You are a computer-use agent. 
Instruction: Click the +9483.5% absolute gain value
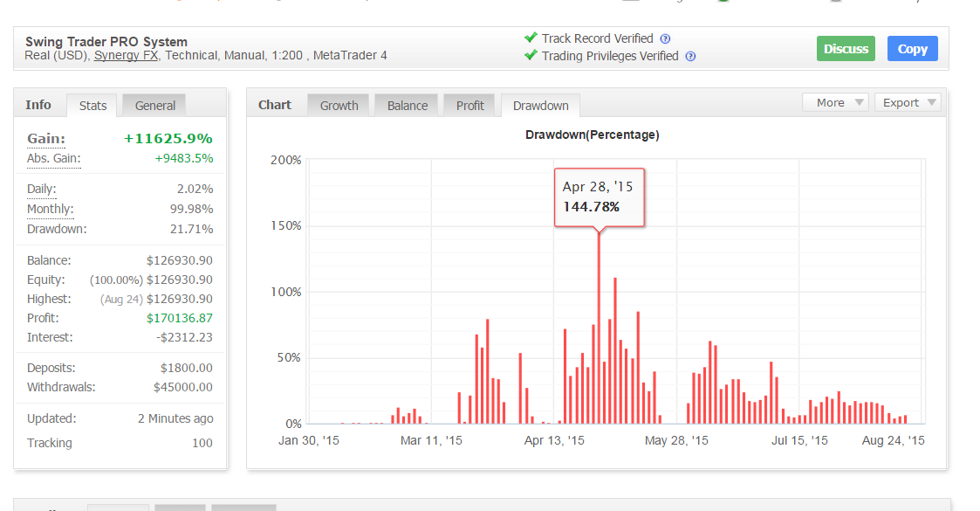184,159
